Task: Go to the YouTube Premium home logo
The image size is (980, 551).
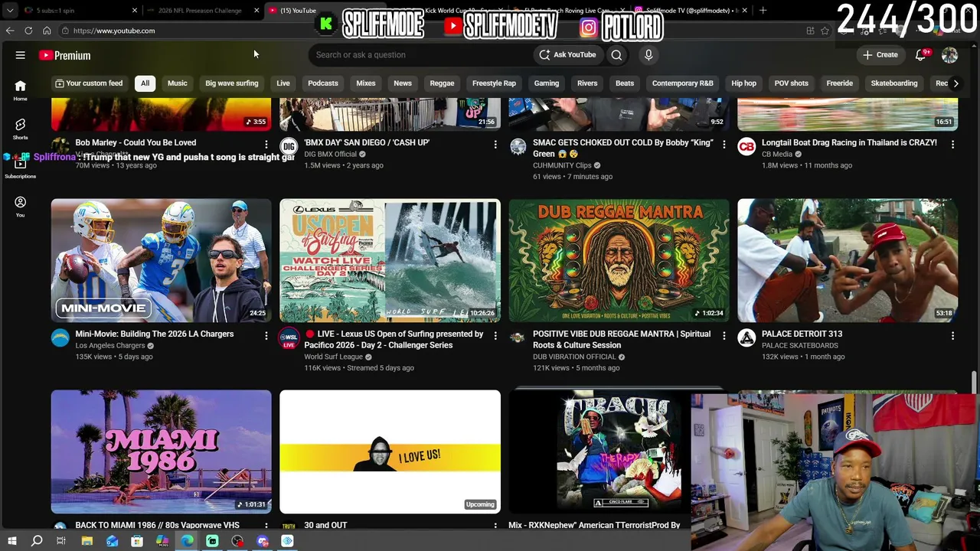Action: click(x=65, y=55)
